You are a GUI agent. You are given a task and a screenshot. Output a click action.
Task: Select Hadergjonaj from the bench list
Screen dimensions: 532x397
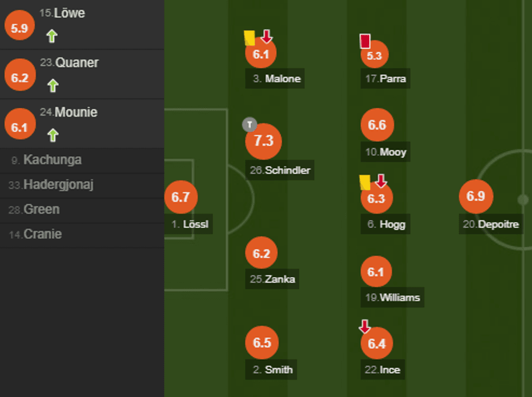(x=58, y=185)
